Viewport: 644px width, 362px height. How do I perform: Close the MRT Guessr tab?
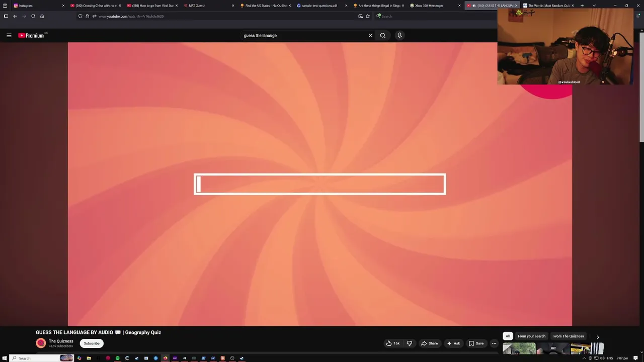click(233, 6)
